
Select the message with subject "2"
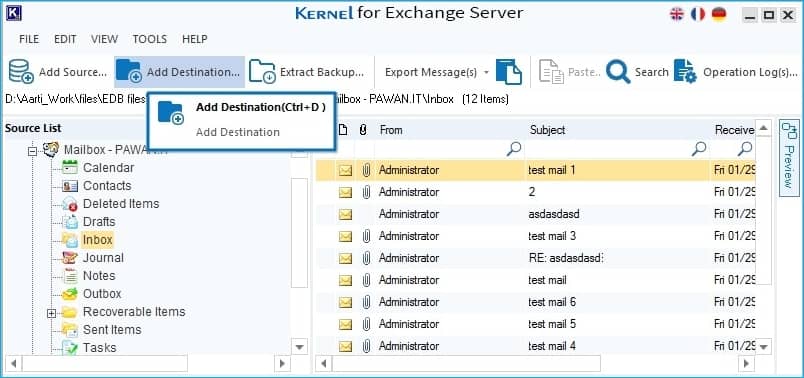point(535,192)
